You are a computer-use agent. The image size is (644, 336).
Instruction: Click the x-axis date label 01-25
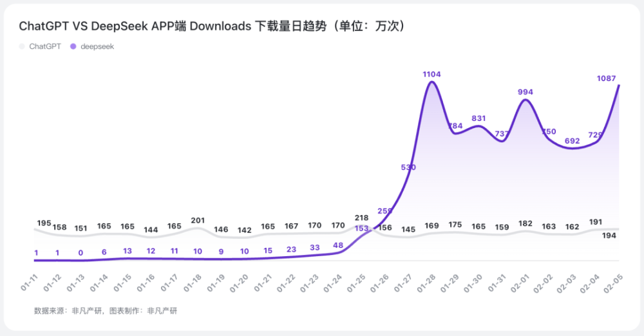[x=357, y=283]
